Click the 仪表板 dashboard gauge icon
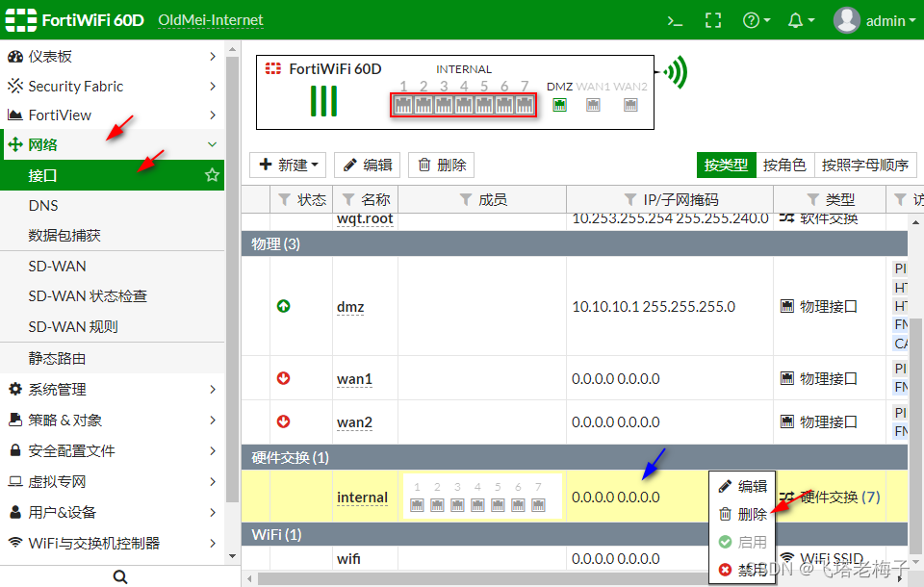924x587 pixels. coord(15,57)
